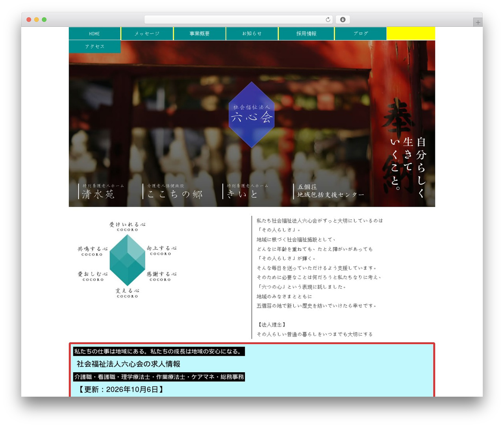
Task: Select 採用情報 in the navigation bar
Action: 306,33
